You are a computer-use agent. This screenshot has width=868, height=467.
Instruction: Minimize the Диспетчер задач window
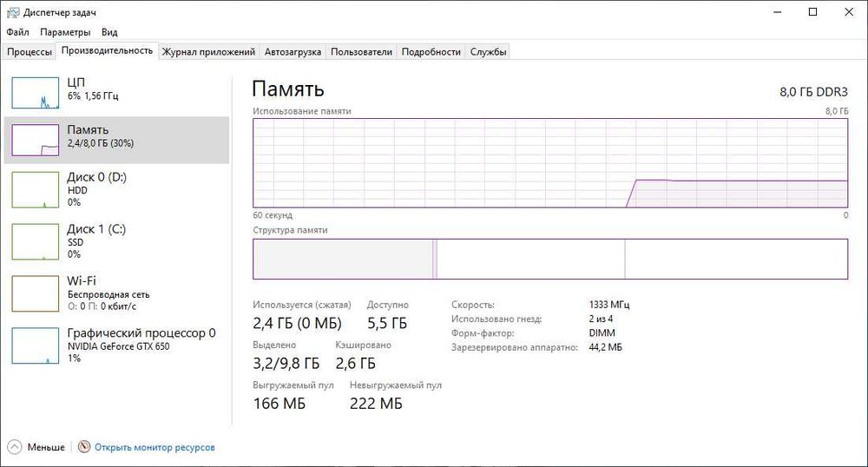coord(777,12)
